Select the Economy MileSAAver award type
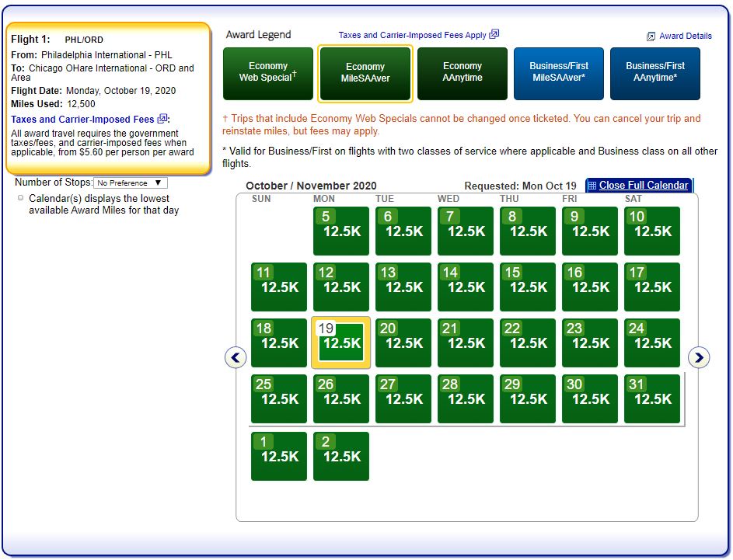The width and height of the screenshot is (733, 560). tap(365, 73)
